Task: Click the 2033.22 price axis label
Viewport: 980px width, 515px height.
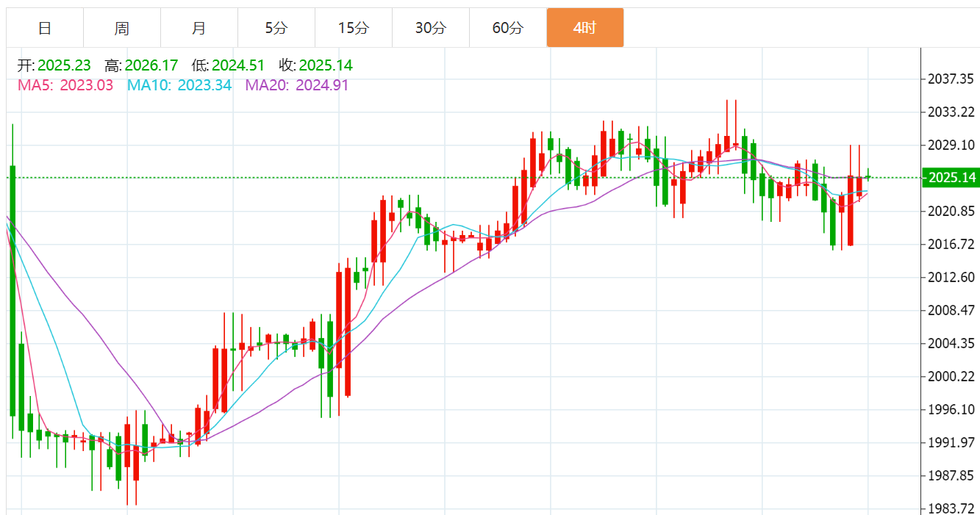Action: (951, 112)
